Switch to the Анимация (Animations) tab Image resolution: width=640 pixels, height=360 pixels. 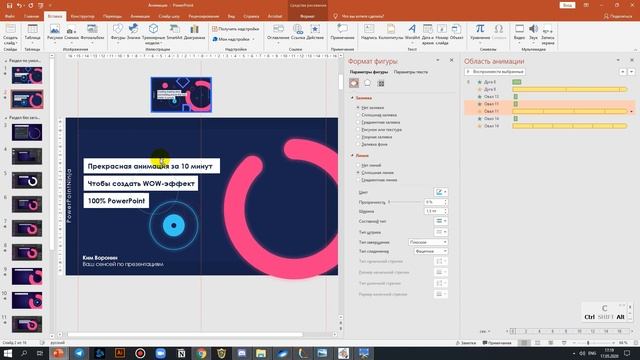(140, 16)
